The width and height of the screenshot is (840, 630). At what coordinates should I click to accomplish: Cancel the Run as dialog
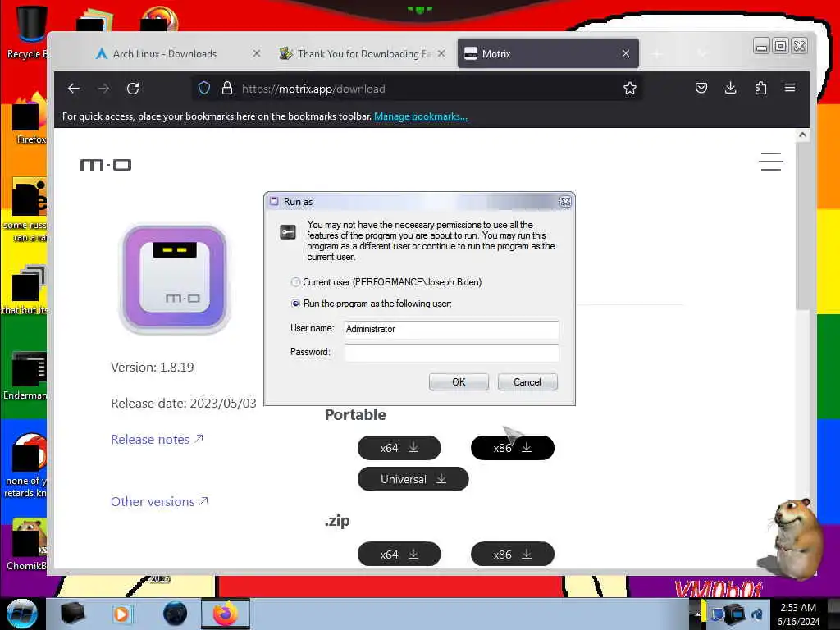pos(527,382)
